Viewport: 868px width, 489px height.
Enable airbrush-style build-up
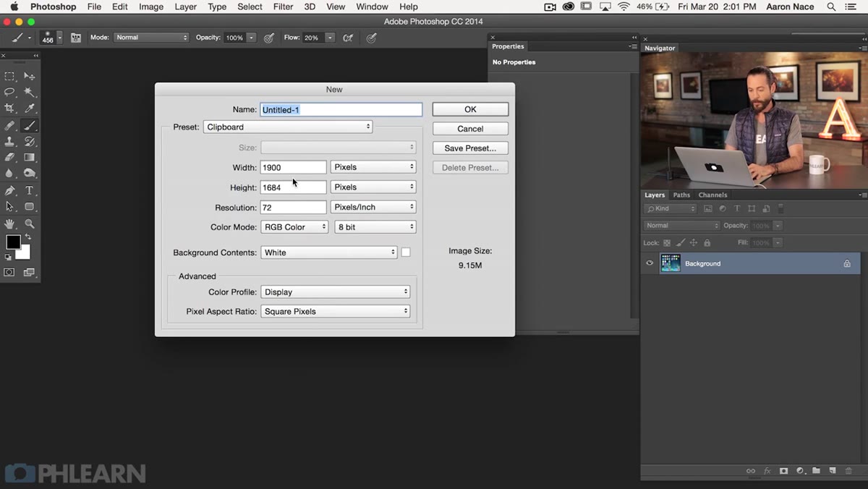[x=348, y=38]
